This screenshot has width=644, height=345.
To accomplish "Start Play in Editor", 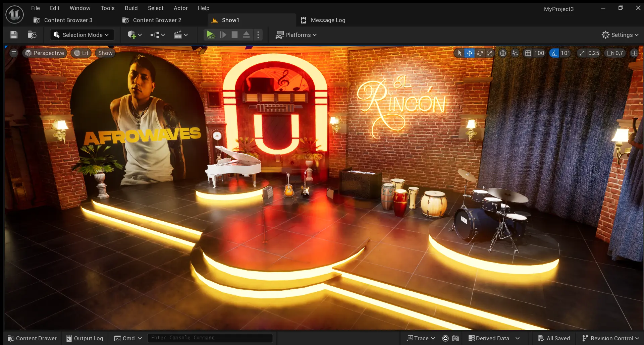I will click(x=210, y=35).
